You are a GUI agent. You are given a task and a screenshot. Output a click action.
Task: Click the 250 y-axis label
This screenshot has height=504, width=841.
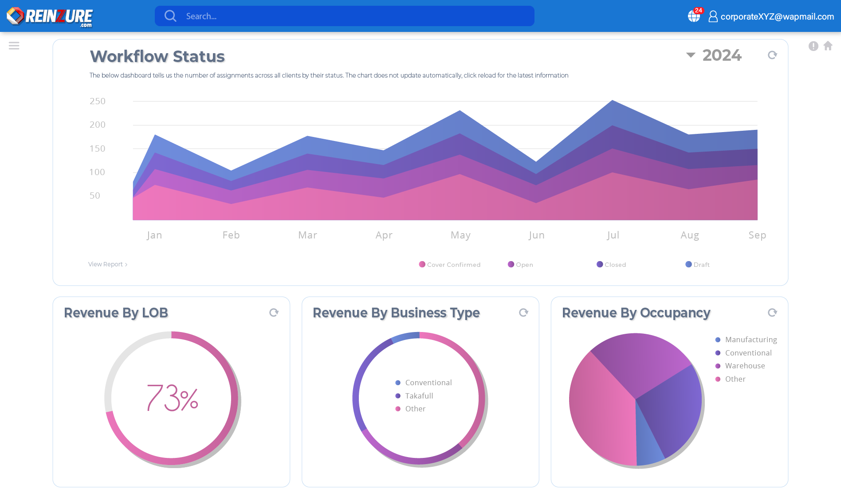coord(98,101)
